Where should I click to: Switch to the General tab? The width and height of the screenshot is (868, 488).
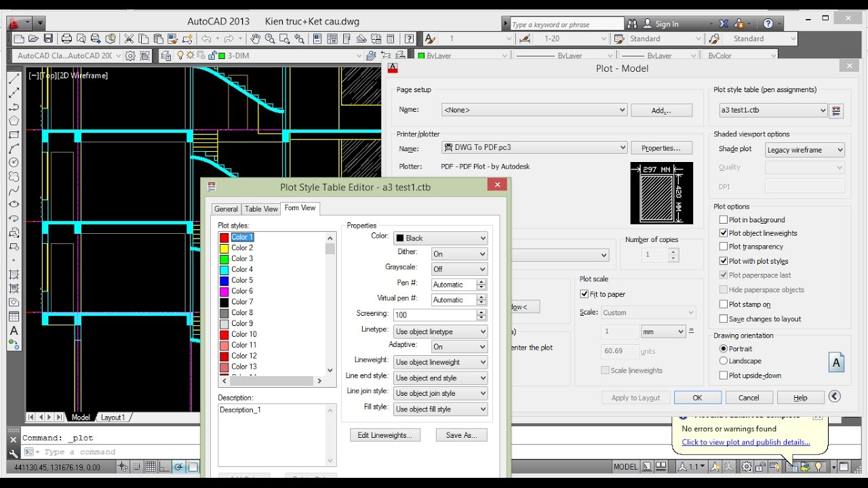(226, 209)
